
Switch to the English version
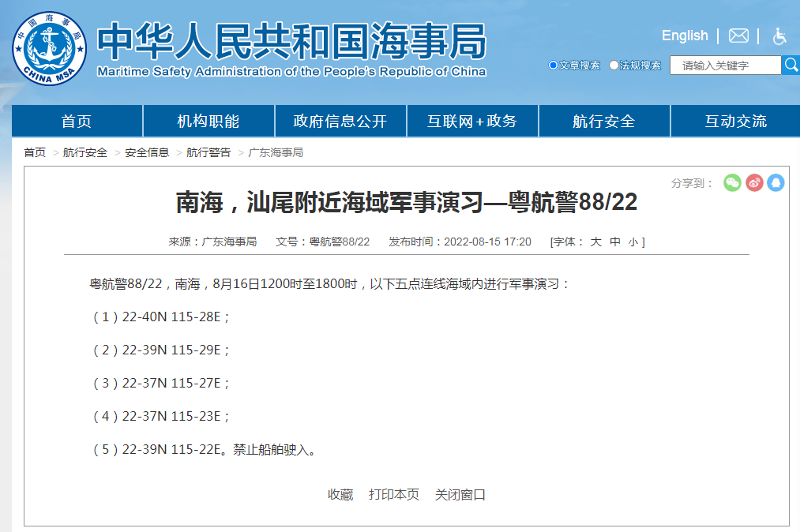(684, 36)
